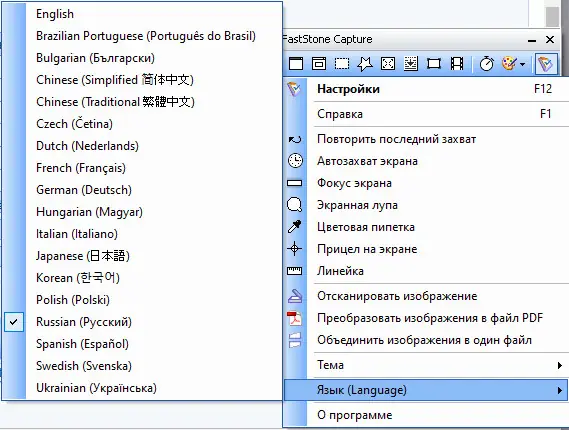The image size is (569, 430).
Task: Click PDF icon for Преобразовать изображения
Action: [x=294, y=318]
